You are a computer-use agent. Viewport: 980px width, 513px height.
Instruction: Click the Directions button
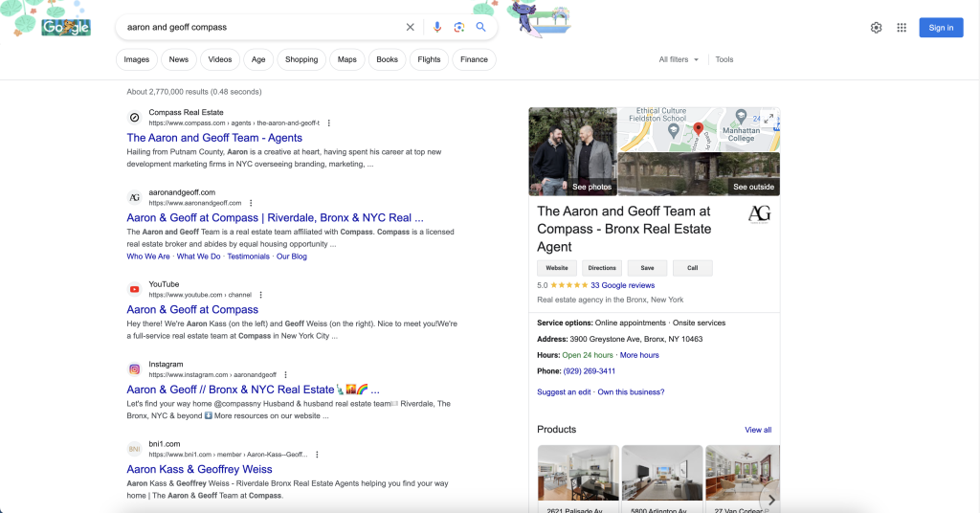click(x=602, y=268)
